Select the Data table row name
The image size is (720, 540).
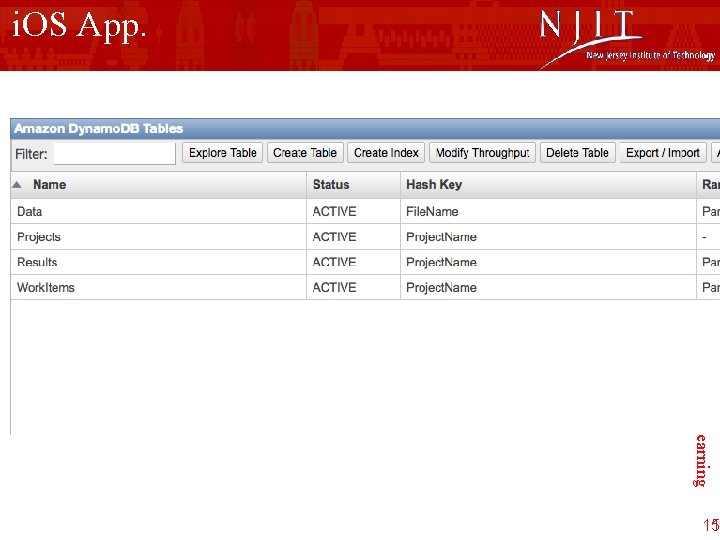(x=29, y=212)
